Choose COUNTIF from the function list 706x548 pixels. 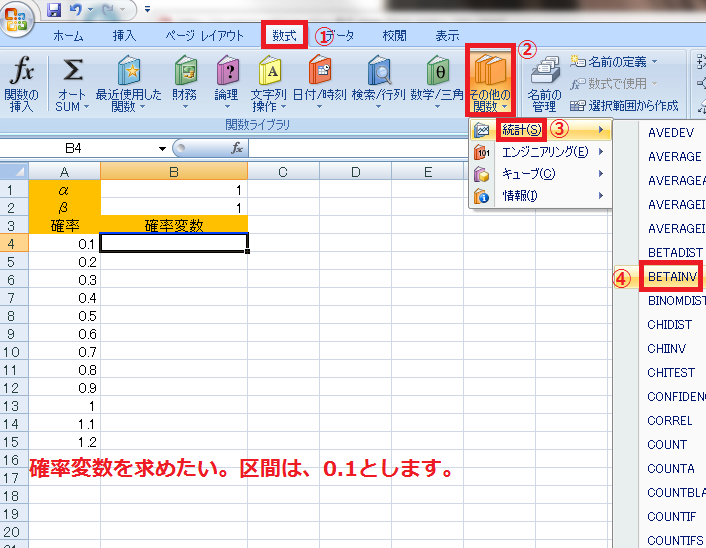(x=671, y=516)
